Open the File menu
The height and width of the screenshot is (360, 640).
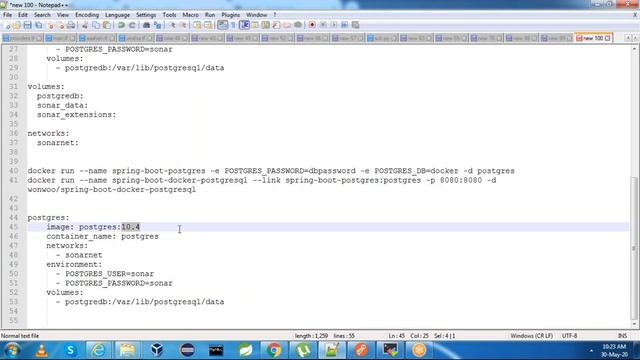pos(7,15)
